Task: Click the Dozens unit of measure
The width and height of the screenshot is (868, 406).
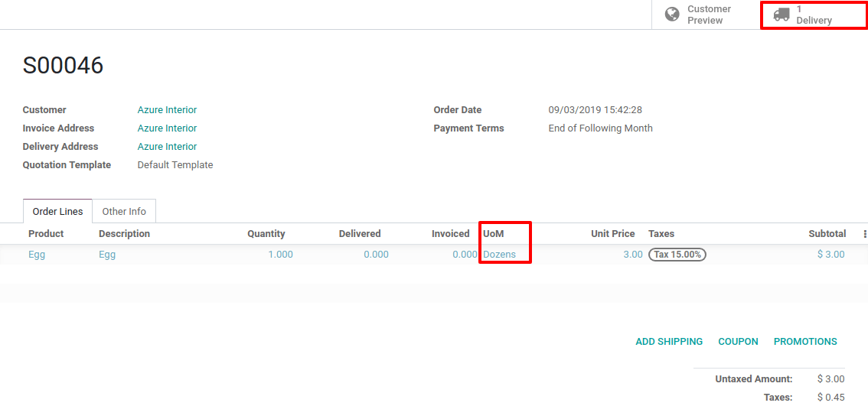Action: pos(500,255)
